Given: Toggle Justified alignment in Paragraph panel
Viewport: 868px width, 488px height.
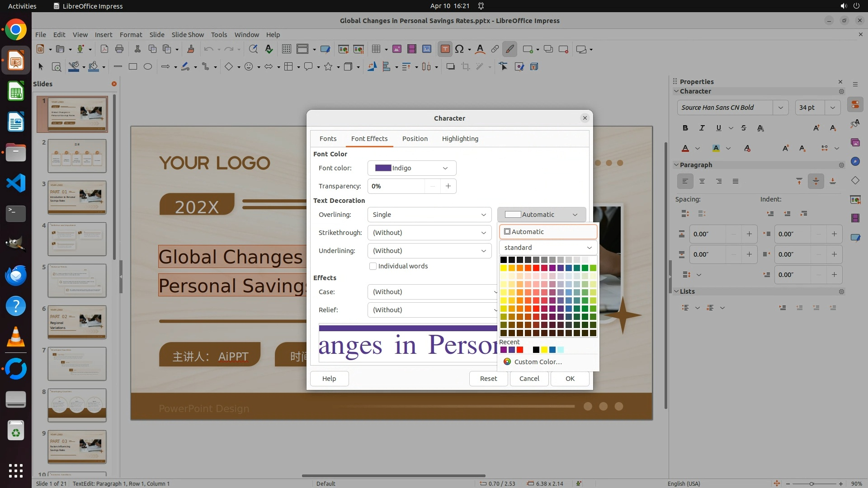Looking at the screenshot, I should (x=736, y=182).
